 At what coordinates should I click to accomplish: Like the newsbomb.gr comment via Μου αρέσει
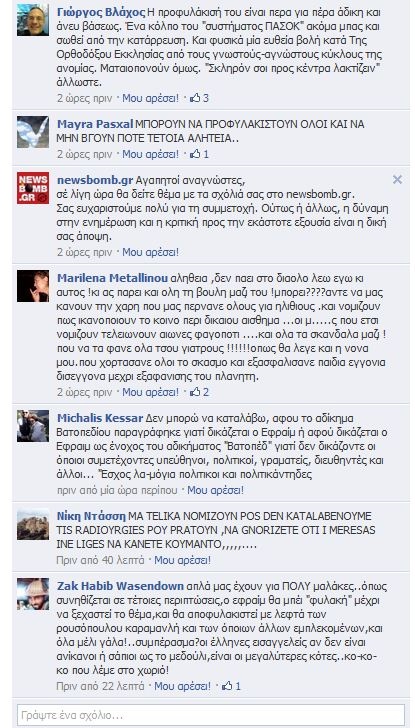(x=150, y=252)
